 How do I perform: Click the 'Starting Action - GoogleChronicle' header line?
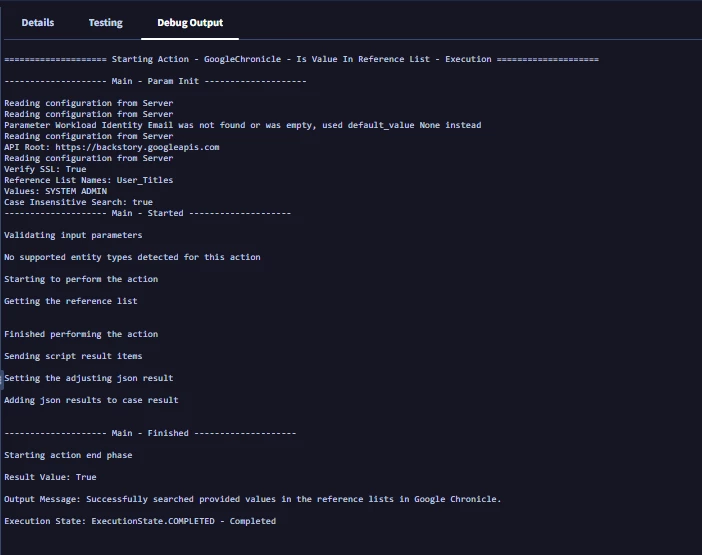coord(301,59)
